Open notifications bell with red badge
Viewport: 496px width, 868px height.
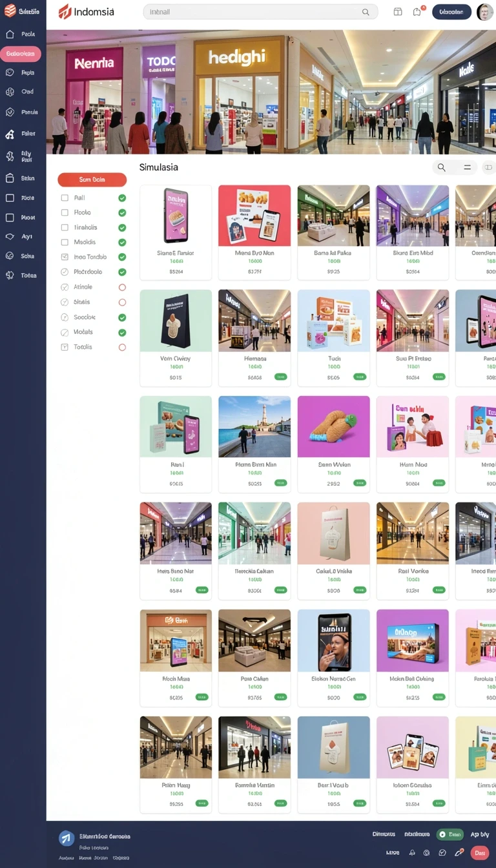[x=417, y=12]
